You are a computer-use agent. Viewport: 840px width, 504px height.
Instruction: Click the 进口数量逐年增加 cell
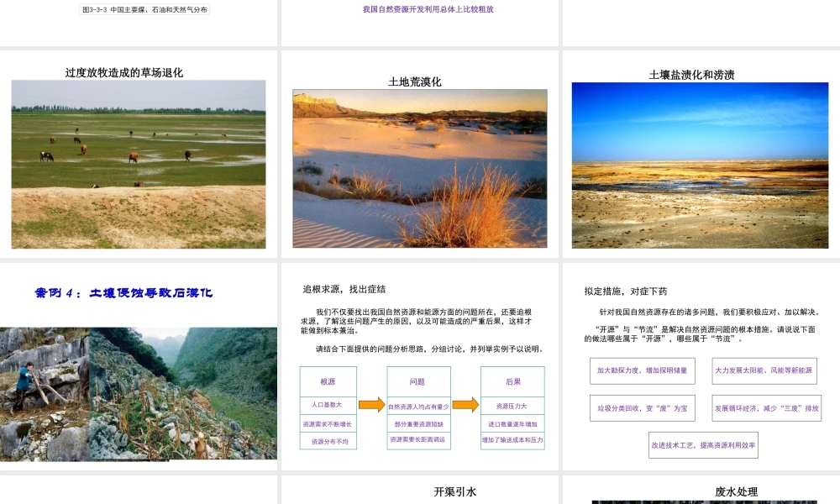point(512,423)
